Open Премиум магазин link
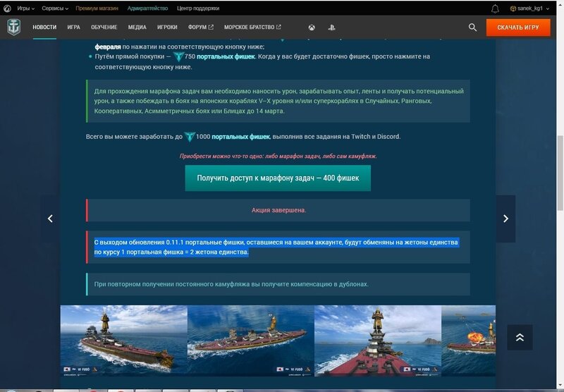 pos(97,8)
